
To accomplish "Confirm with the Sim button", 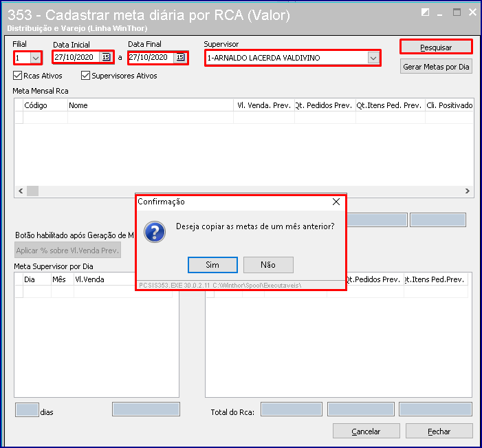I will pos(212,265).
